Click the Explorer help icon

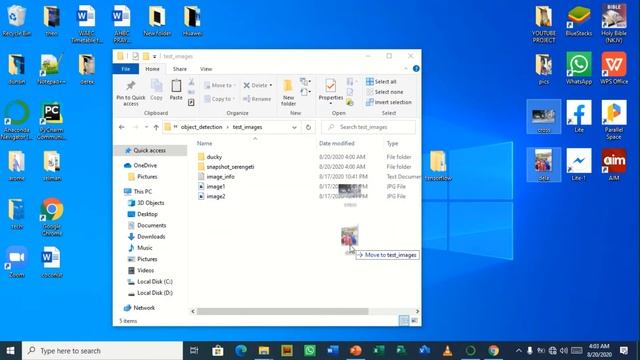(x=416, y=69)
